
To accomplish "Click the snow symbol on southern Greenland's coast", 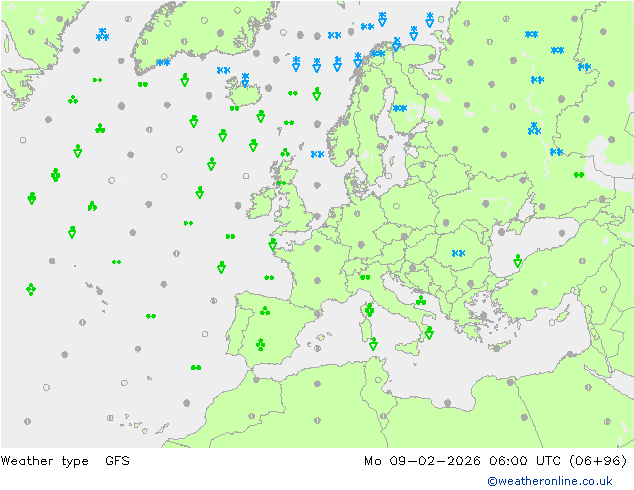I will [163, 63].
